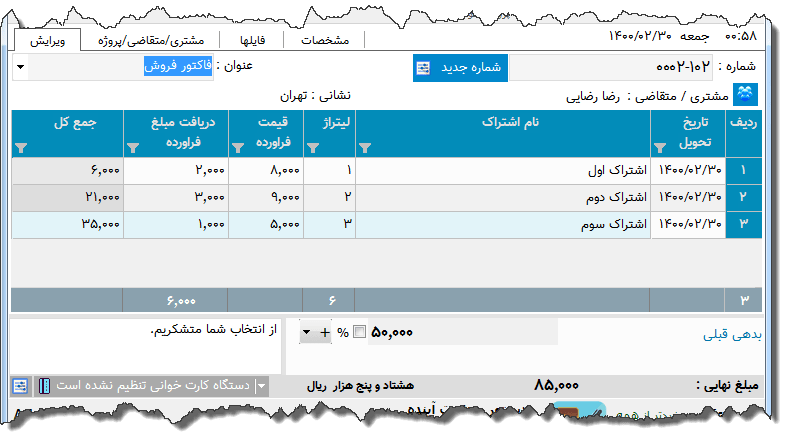Filter the دریافت مبلغ فراورده column
Screen dimensions: 788x447
133,148
